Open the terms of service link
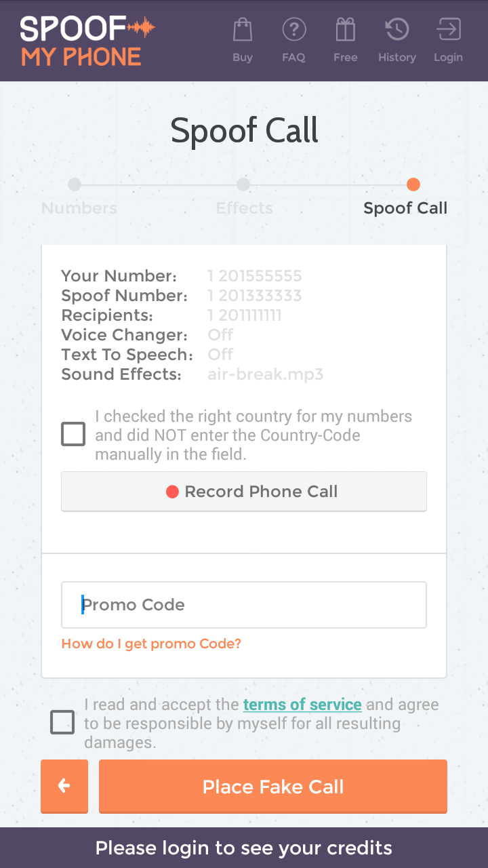Image resolution: width=488 pixels, height=868 pixels. (x=302, y=705)
